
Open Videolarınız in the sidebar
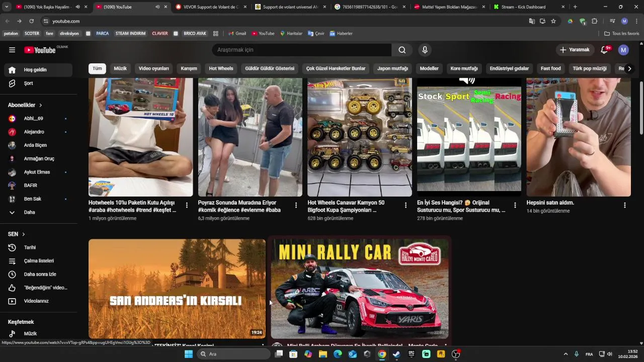(x=38, y=301)
